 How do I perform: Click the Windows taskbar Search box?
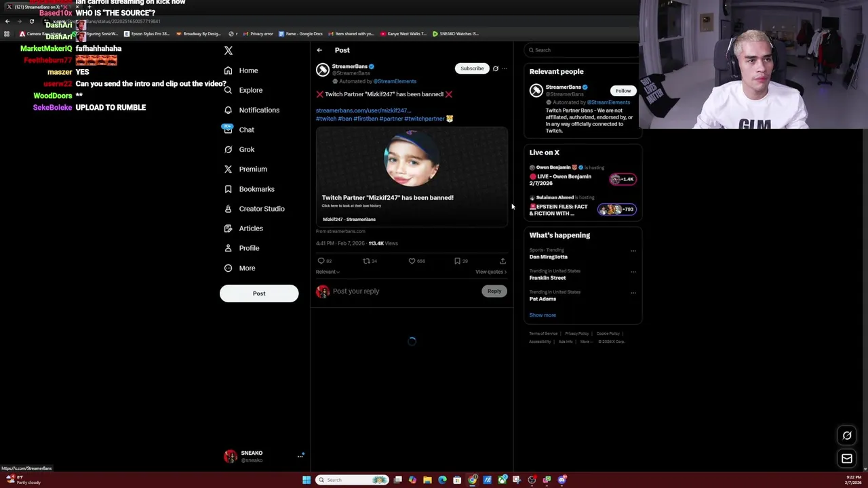coord(353,480)
